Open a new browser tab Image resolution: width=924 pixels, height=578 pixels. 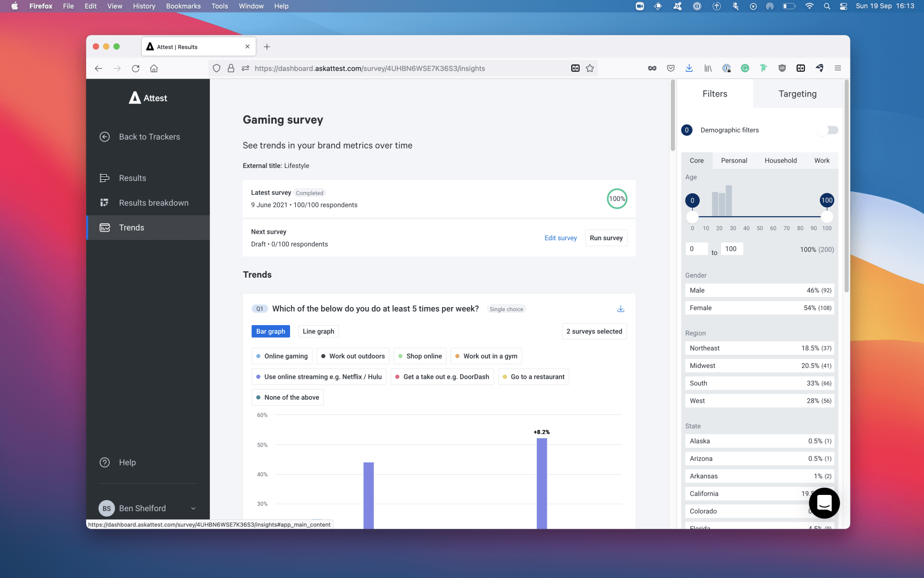click(x=267, y=47)
